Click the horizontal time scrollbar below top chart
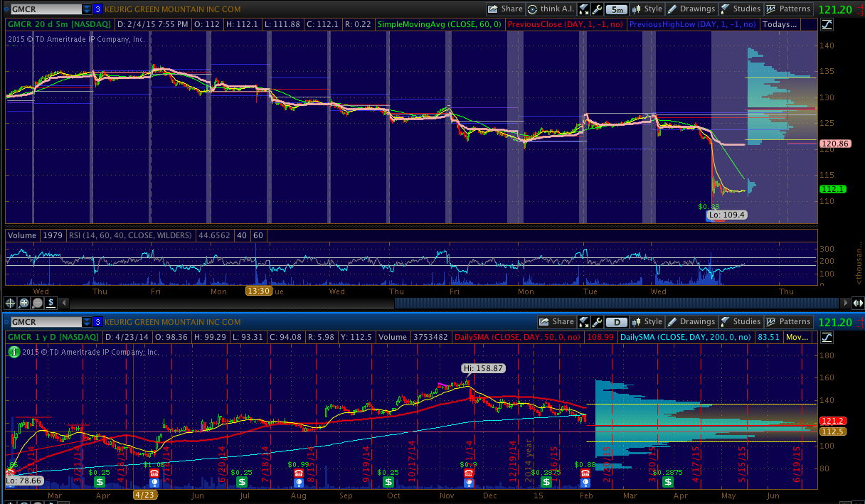Viewport: 865px width, 504px height. [x=605, y=303]
